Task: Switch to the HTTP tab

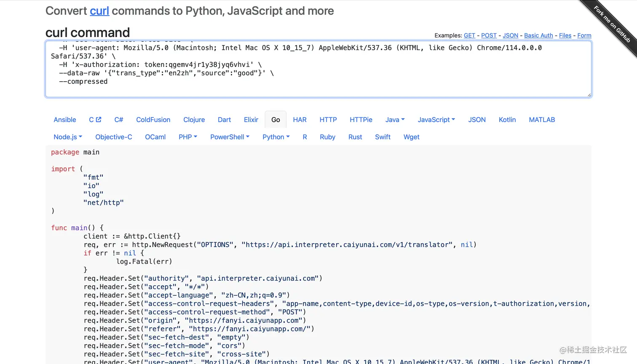Action: click(328, 120)
